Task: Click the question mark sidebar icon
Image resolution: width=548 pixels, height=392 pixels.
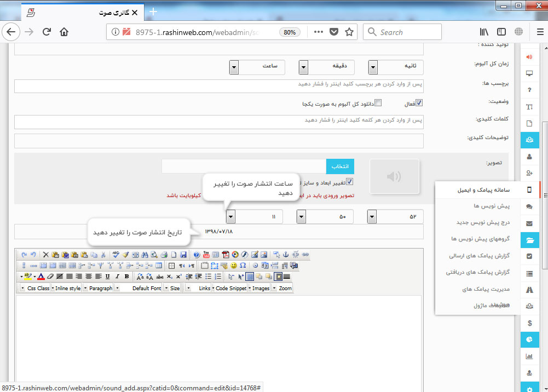Action: pos(529,90)
